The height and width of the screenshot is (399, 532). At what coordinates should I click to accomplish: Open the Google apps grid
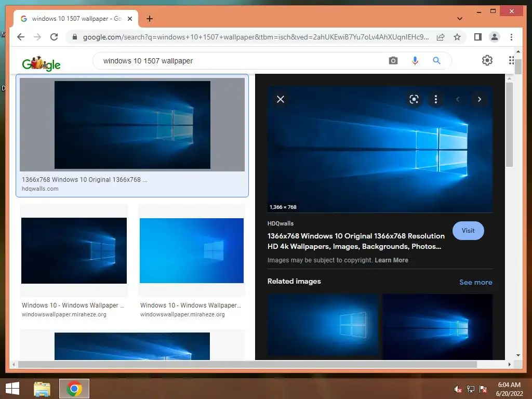(511, 60)
